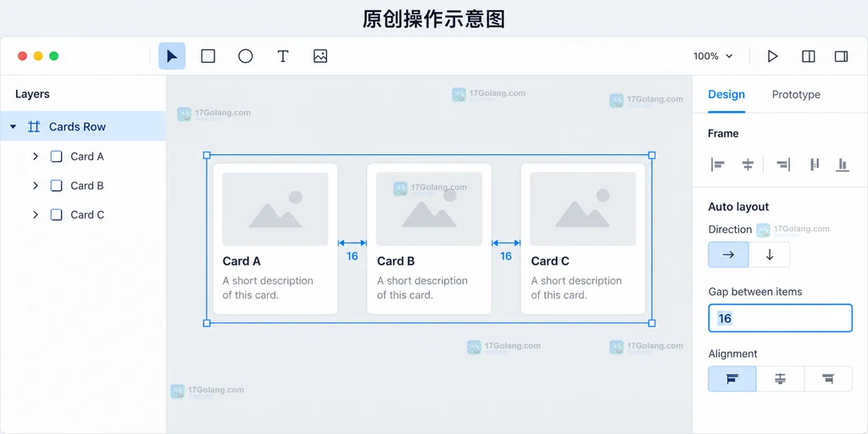
Task: Select the Ellipse tool
Action: 245,56
